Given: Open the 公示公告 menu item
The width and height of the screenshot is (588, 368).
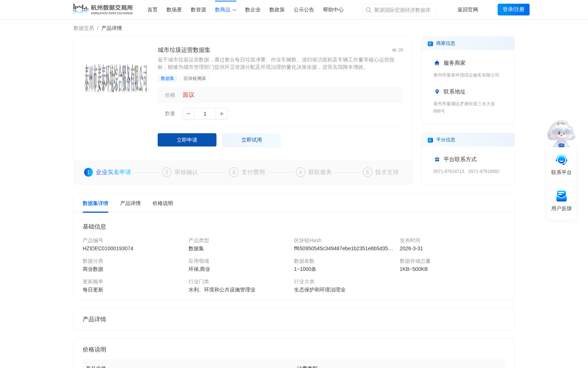Looking at the screenshot, I should 304,10.
